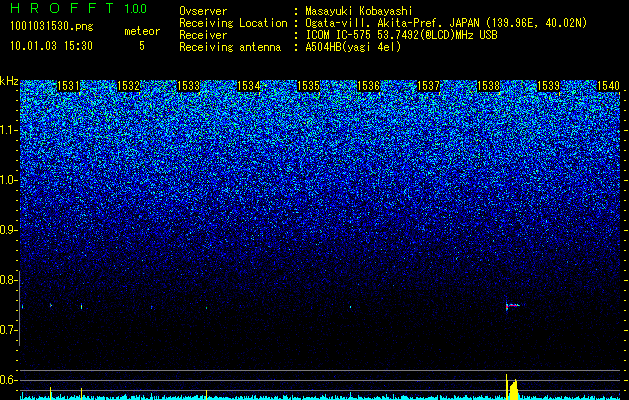Click the red meteor echo near 1538
The height and width of the screenshot is (400, 629).
click(x=512, y=306)
